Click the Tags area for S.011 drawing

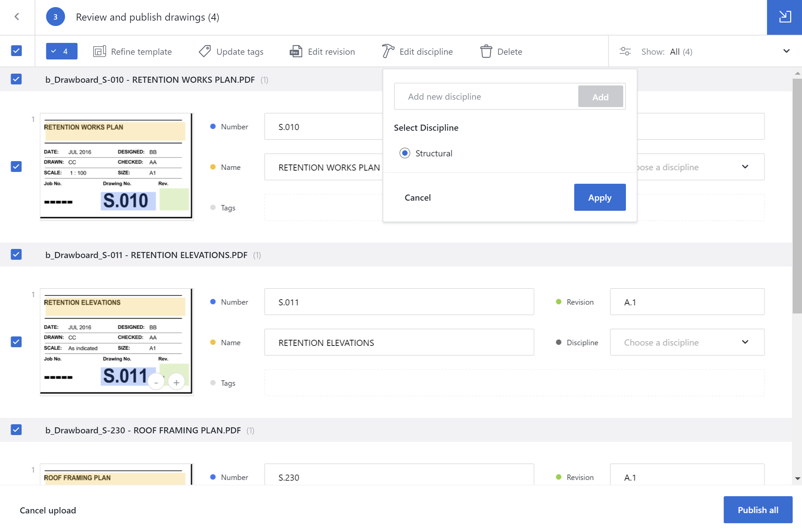[514, 383]
